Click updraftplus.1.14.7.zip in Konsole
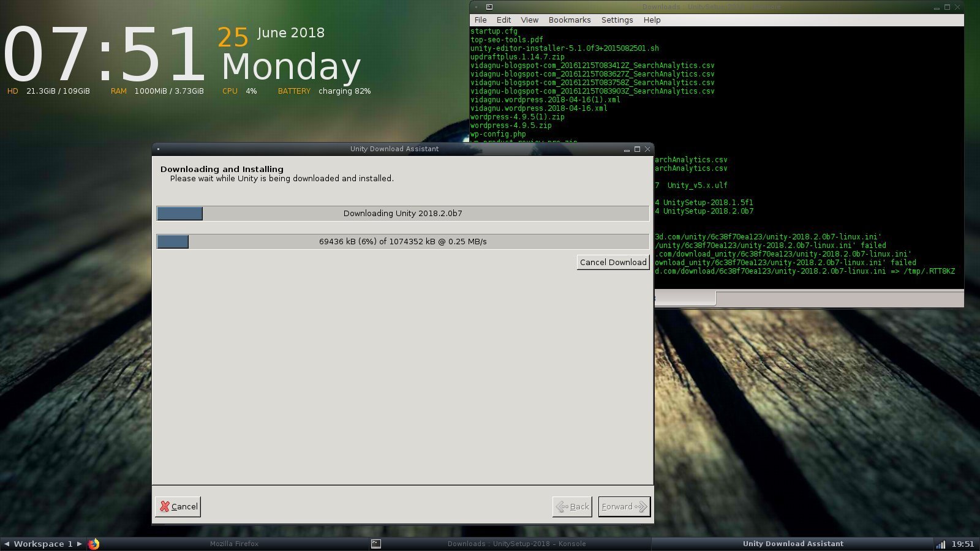The image size is (980, 551). [518, 57]
